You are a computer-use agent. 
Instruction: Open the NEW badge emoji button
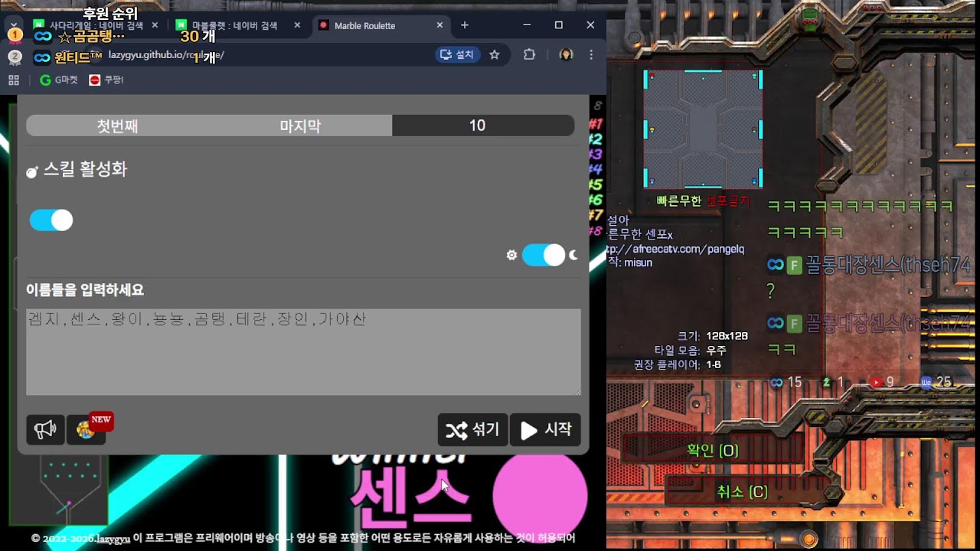[x=87, y=429]
